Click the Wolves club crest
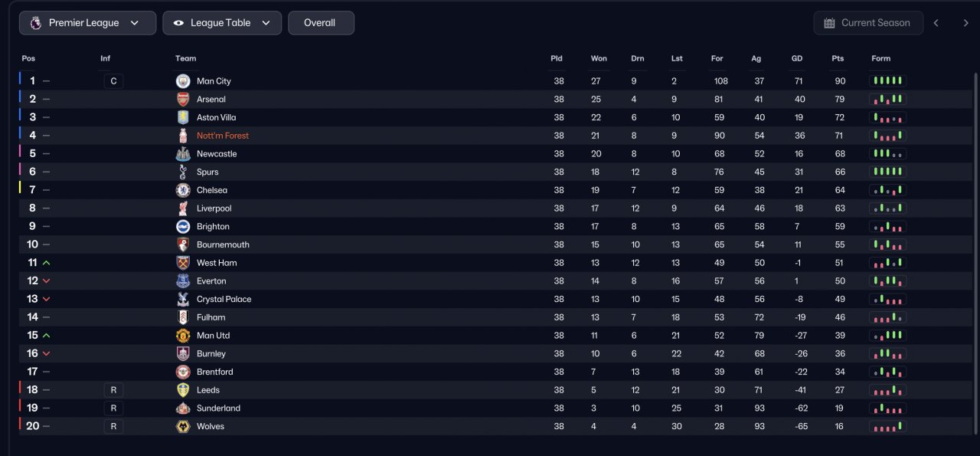Image resolution: width=980 pixels, height=456 pixels. tap(182, 426)
